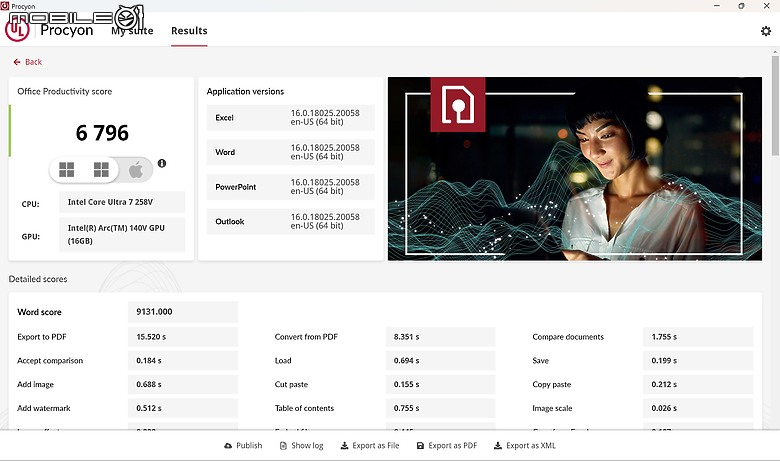
Task: Switch platform toggle to Apple
Action: 136,170
